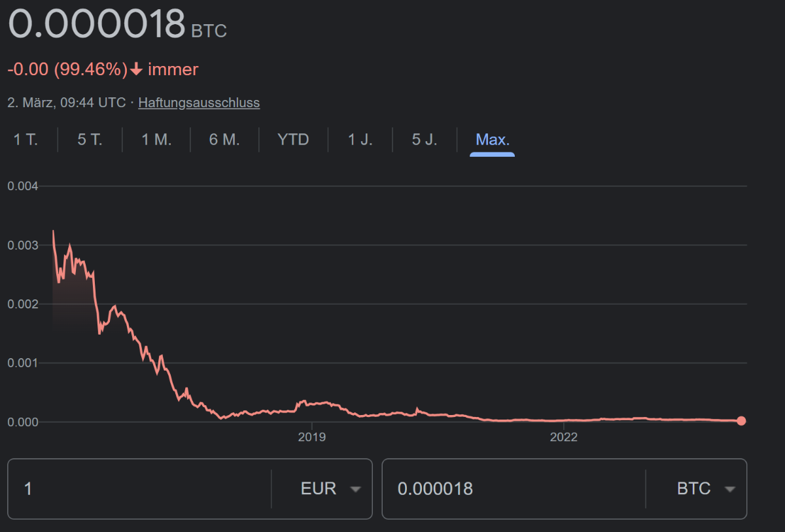Switch to the 1 J. range

pyautogui.click(x=360, y=139)
